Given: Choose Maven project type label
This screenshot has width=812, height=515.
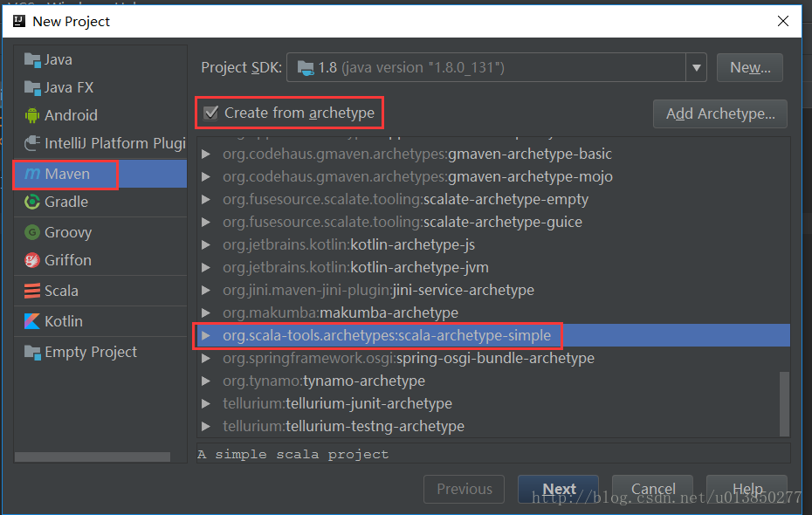Looking at the screenshot, I should pos(67,174).
